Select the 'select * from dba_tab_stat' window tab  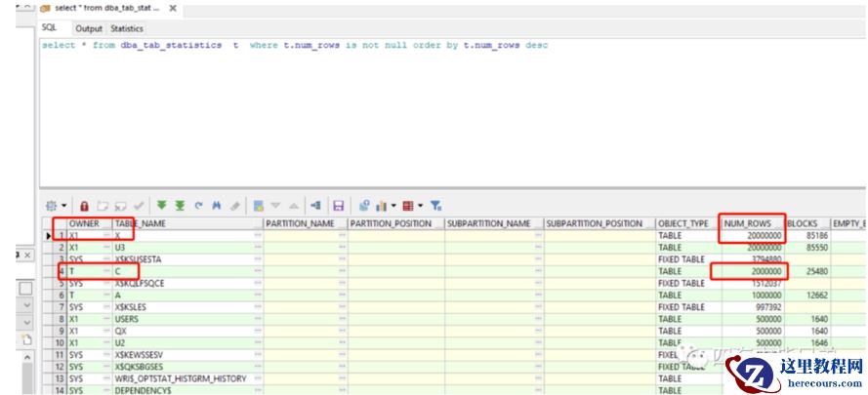105,9
